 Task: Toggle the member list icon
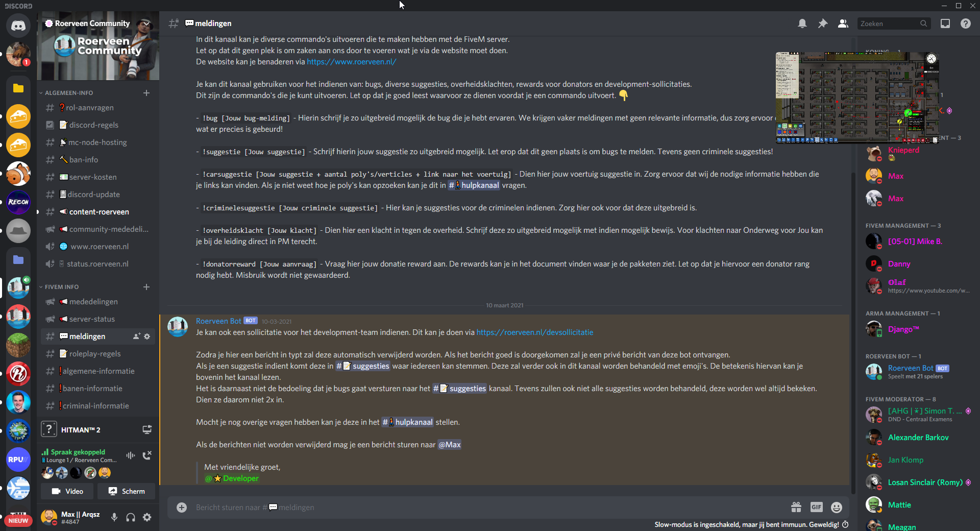(843, 23)
